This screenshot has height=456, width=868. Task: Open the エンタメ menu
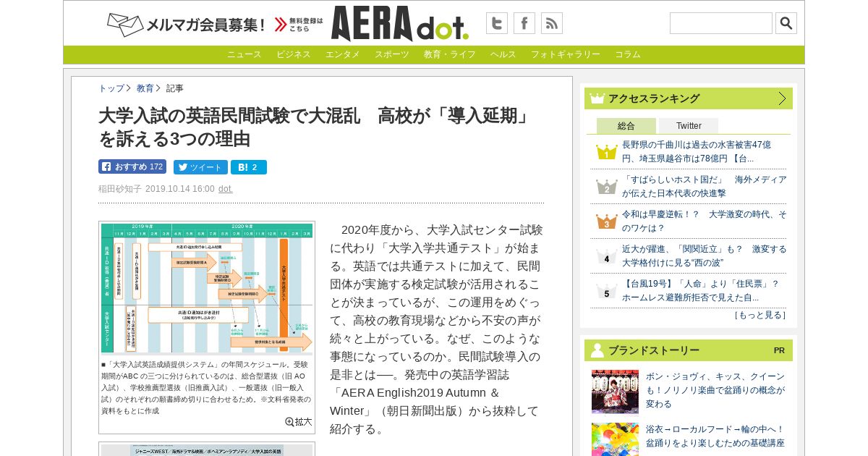343,54
